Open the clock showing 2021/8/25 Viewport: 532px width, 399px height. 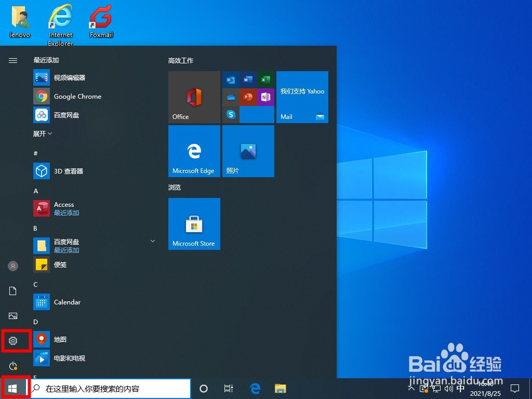pos(485,389)
